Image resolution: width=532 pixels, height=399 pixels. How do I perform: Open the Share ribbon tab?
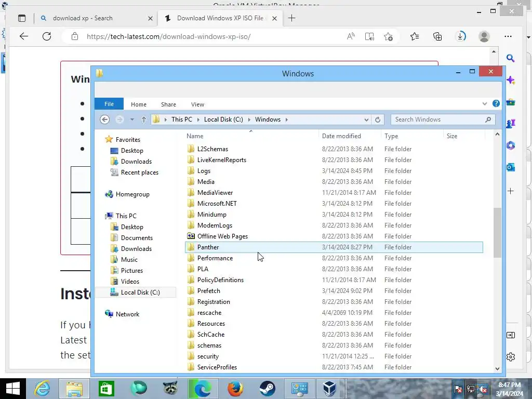coord(168,104)
